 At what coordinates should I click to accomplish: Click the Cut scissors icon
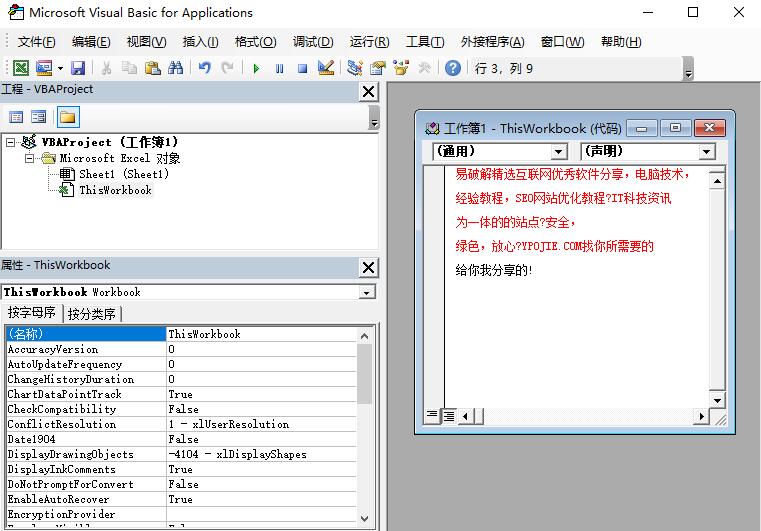click(106, 68)
